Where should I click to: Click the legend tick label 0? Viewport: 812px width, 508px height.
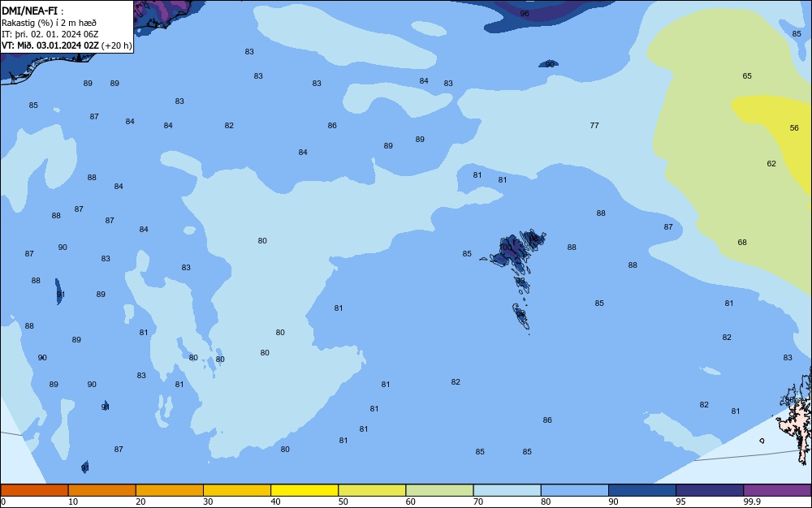3,502
